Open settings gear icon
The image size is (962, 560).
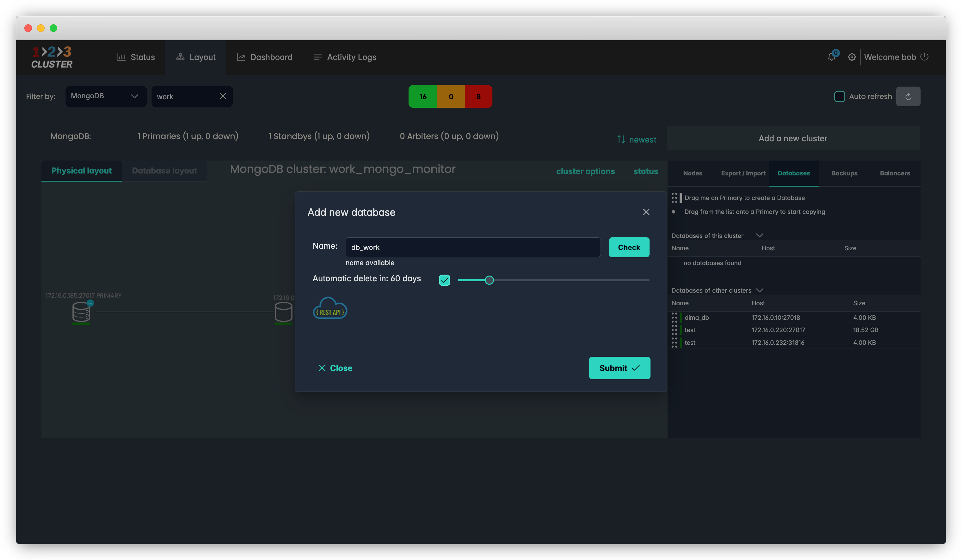(x=852, y=57)
